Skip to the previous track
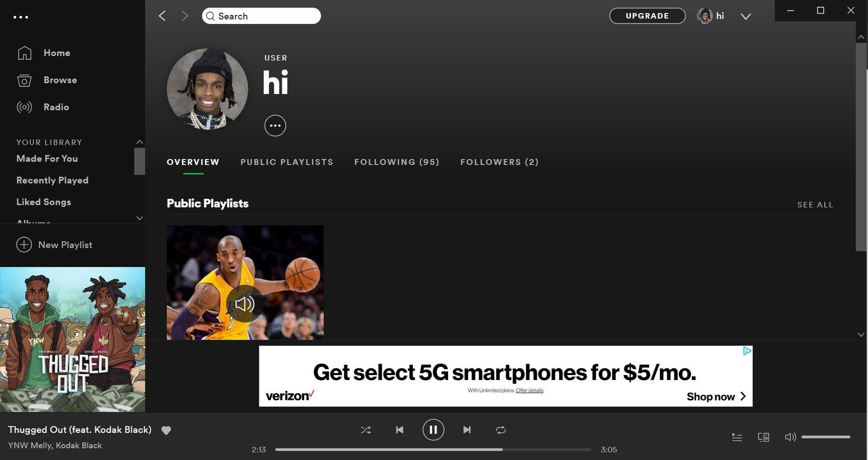Viewport: 868px width, 460px height. point(400,430)
